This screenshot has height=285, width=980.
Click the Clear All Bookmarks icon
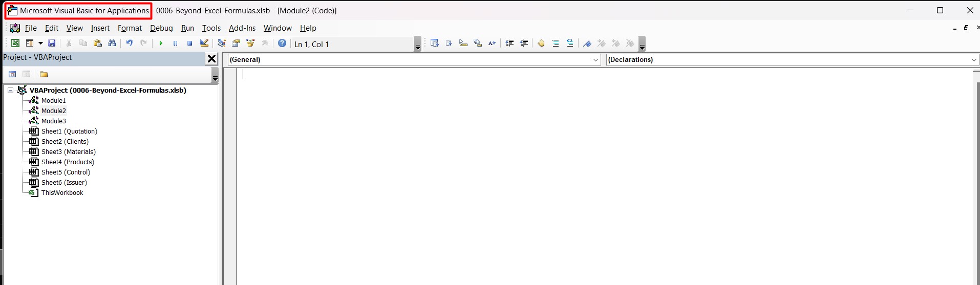[x=630, y=43]
